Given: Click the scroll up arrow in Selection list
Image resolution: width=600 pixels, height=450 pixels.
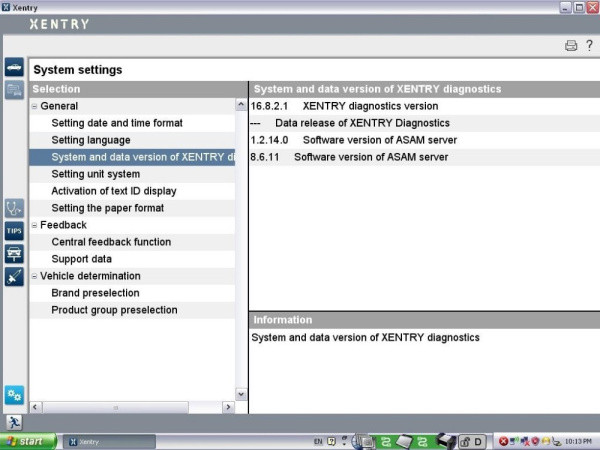Looking at the screenshot, I should tap(241, 105).
